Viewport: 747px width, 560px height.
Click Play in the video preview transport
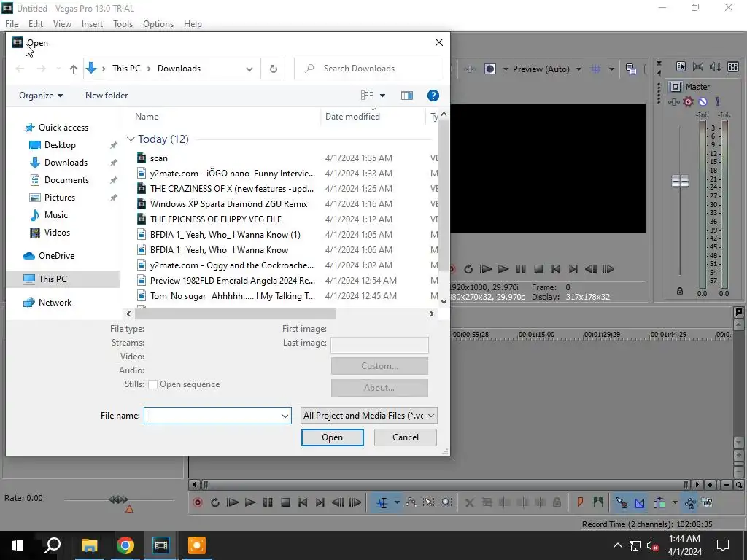point(503,269)
